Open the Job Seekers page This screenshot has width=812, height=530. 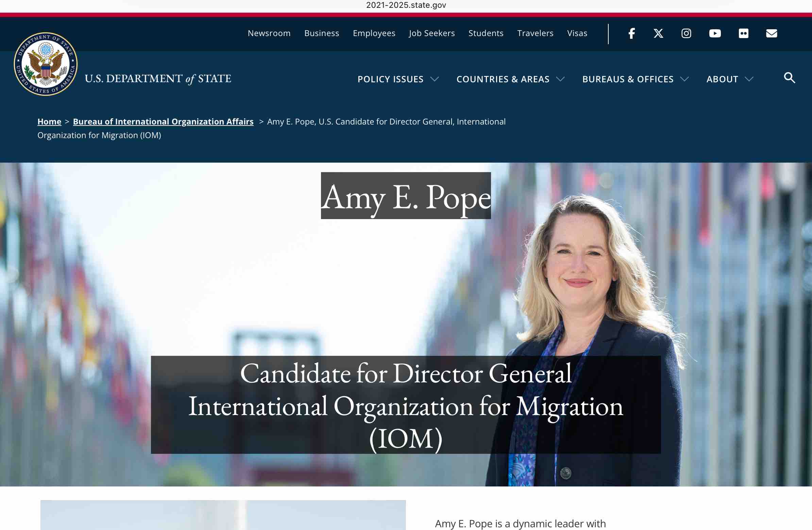pyautogui.click(x=432, y=33)
